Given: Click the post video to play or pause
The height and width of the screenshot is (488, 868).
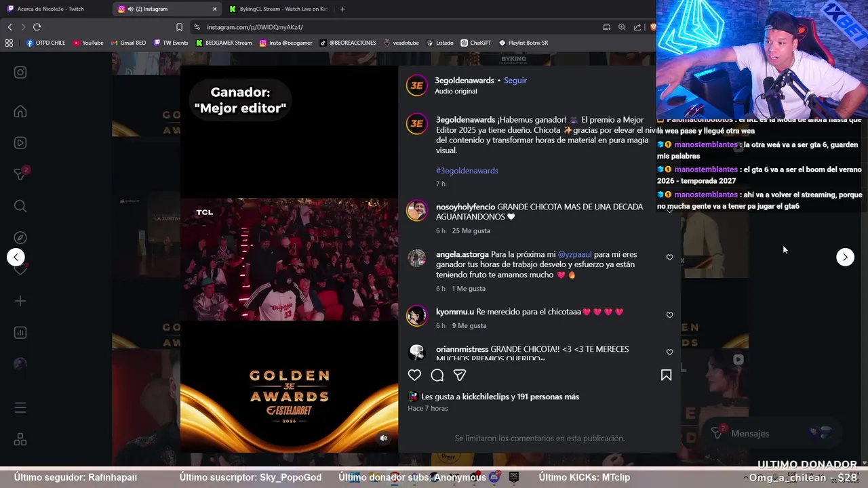Looking at the screenshot, I should coord(289,259).
